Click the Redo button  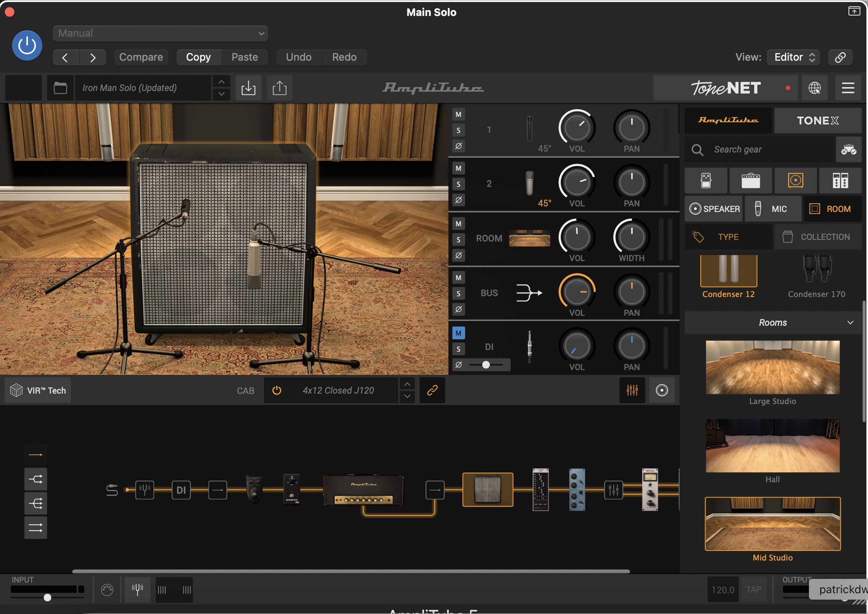coord(344,57)
